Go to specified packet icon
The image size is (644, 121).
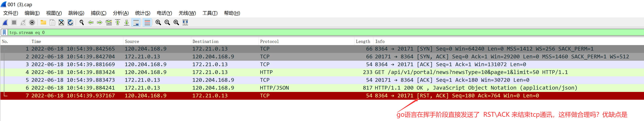[109, 22]
